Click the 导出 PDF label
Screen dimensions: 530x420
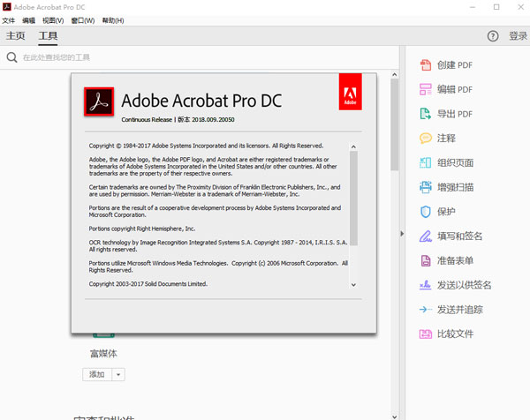(x=455, y=114)
